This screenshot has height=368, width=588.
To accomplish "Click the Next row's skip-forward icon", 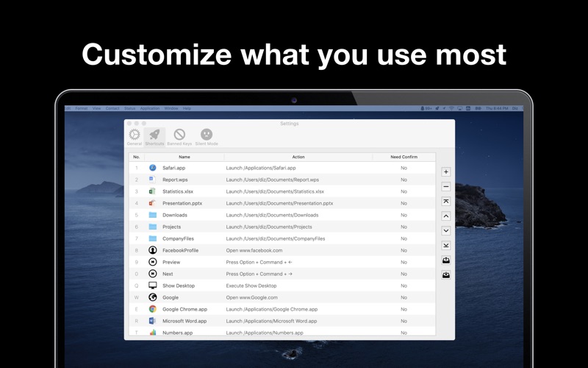I will [153, 274].
